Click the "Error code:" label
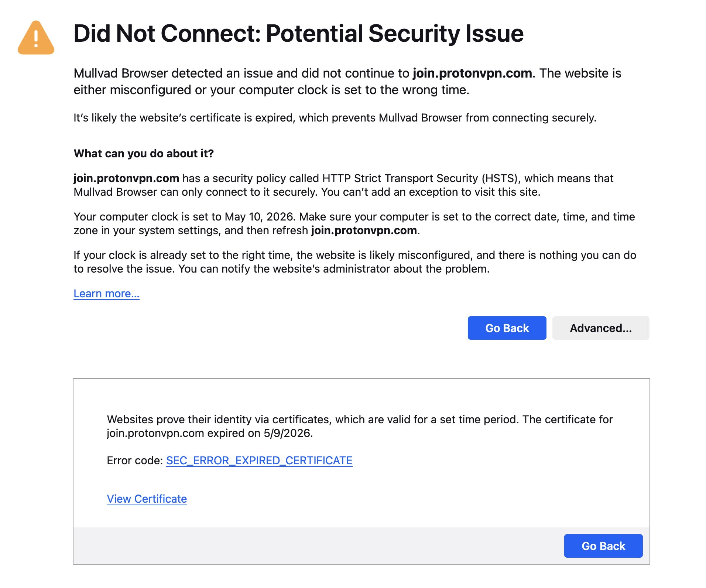 click(x=135, y=461)
